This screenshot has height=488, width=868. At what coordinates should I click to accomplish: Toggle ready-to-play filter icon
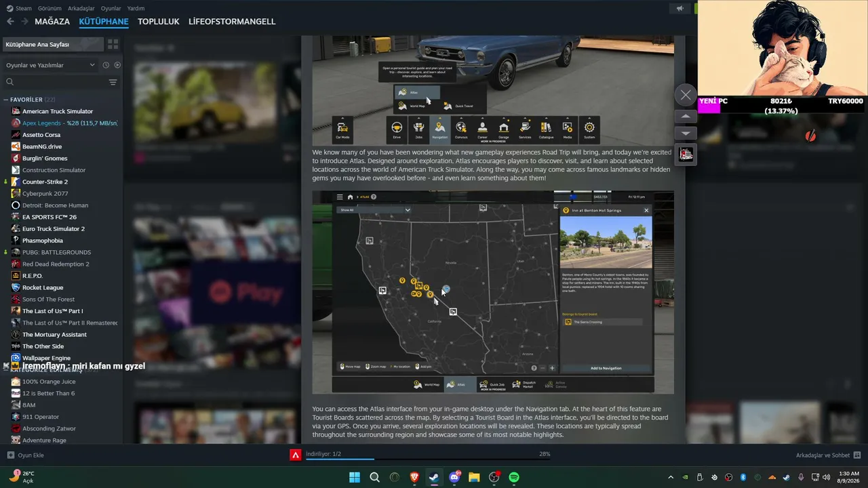click(x=117, y=65)
